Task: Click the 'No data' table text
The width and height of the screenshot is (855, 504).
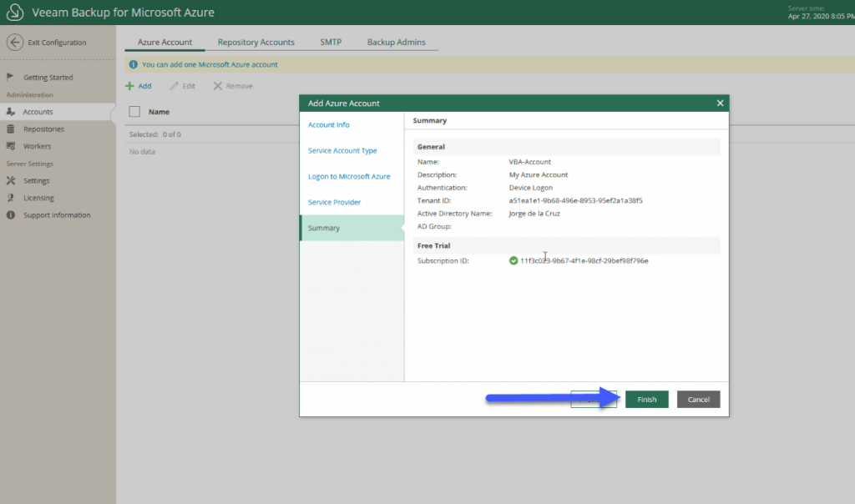Action: click(142, 152)
